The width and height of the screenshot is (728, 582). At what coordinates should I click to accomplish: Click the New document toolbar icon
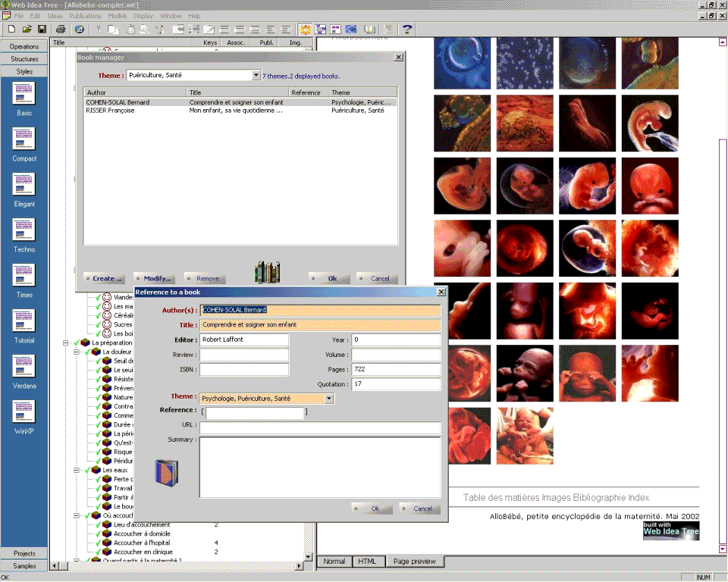click(12, 30)
